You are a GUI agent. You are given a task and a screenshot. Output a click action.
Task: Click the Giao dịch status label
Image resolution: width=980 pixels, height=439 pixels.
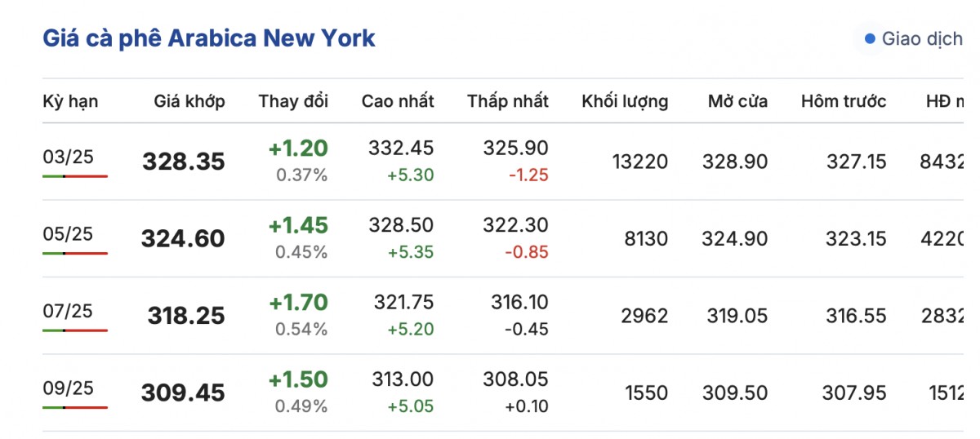pos(921,38)
